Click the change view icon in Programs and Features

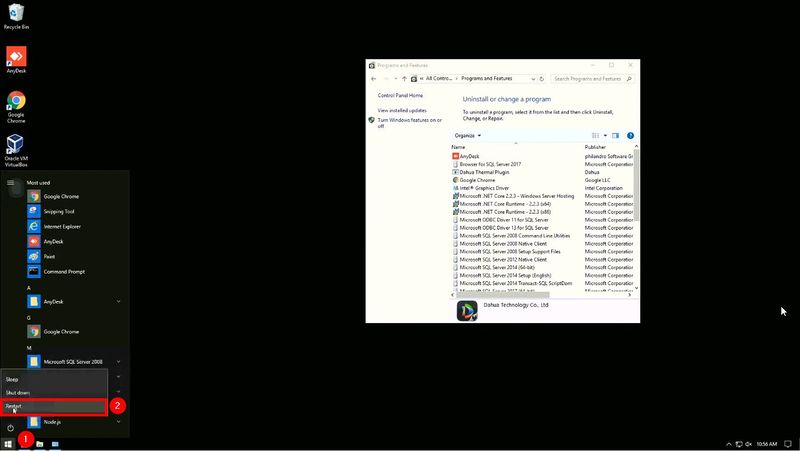click(x=595, y=136)
